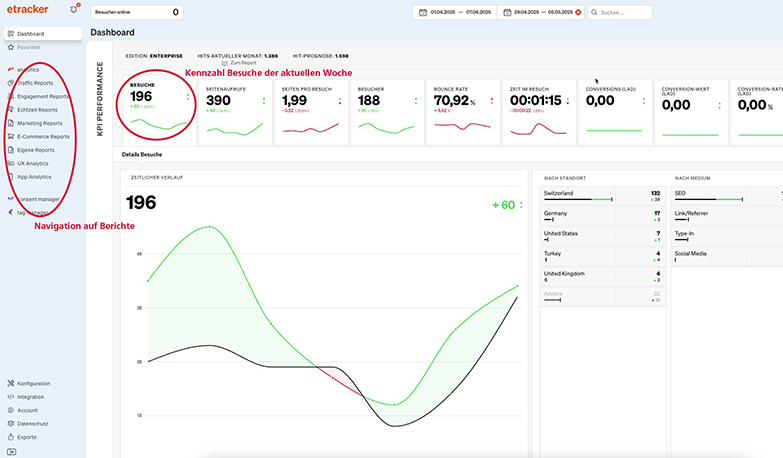Open options menu on Bounce Rate card
The width and height of the screenshot is (783, 458).
[x=491, y=101]
